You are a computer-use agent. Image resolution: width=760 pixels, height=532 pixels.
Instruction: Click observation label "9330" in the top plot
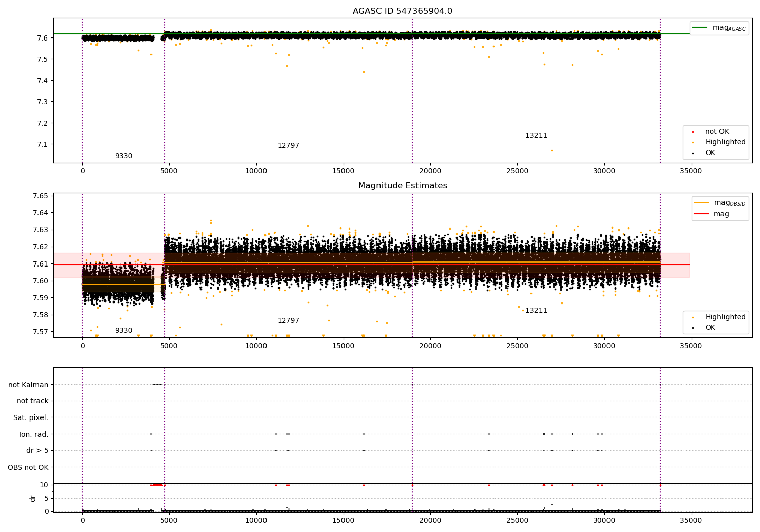(124, 156)
